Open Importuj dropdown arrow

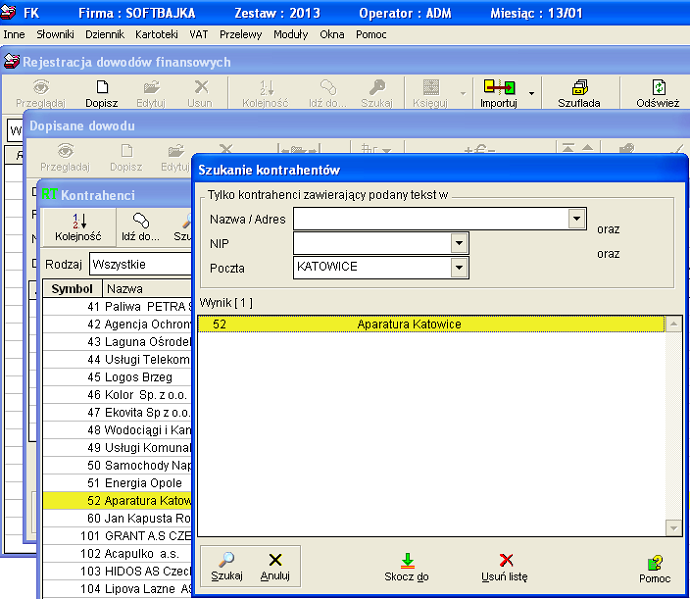click(x=532, y=93)
